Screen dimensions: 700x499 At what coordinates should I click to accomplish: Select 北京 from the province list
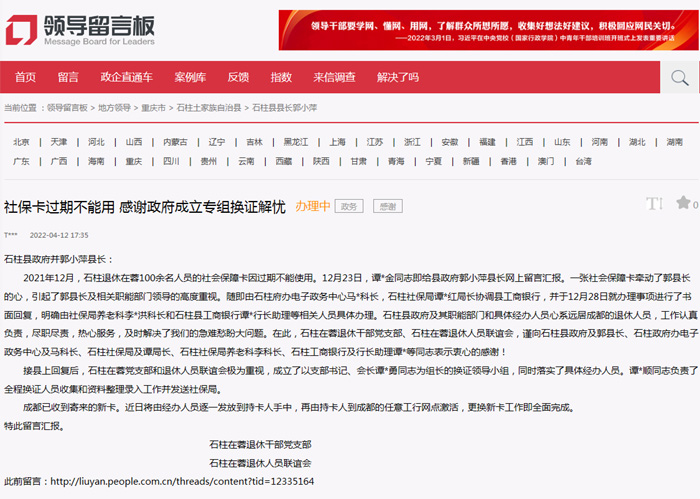pos(21,142)
